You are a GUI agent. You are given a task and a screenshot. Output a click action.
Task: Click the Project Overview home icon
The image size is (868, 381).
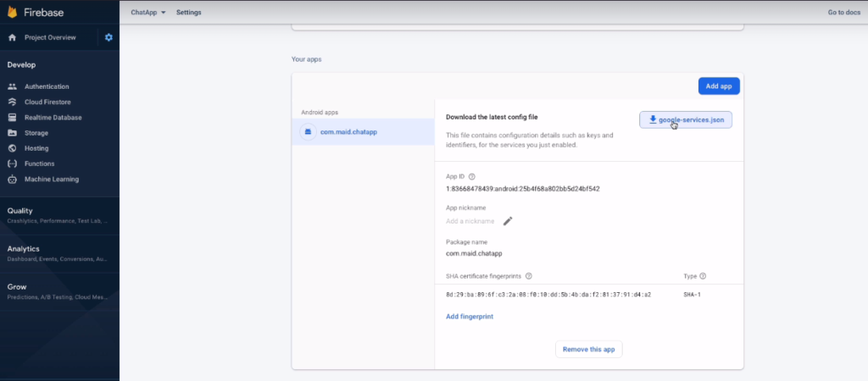tap(13, 37)
